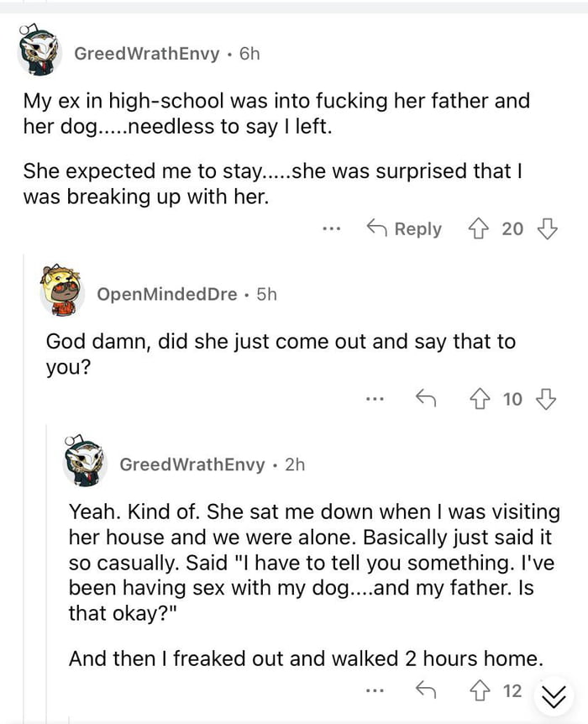Screen dimensions: 588x724
Task: Click the 5h timestamp on OpenMindedDre's comment
Action: tap(266, 294)
